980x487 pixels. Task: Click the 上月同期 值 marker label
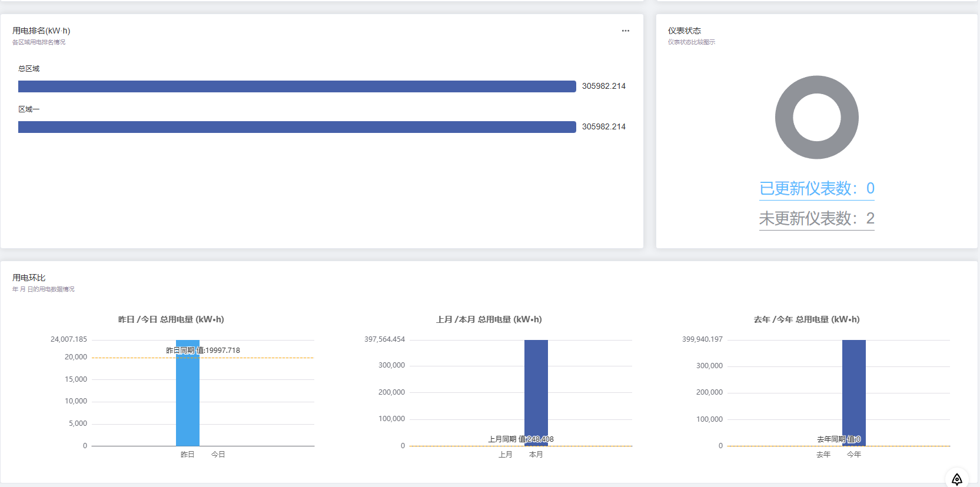[x=521, y=439]
